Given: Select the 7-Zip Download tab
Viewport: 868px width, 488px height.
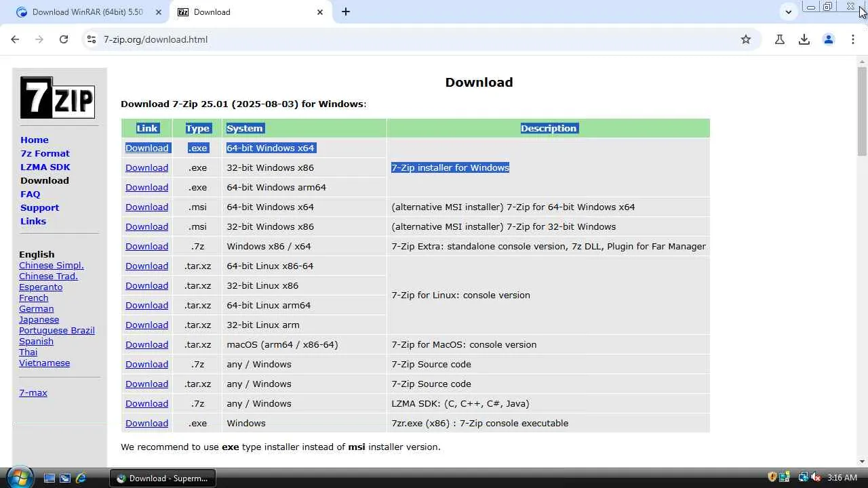Looking at the screenshot, I should coord(250,12).
